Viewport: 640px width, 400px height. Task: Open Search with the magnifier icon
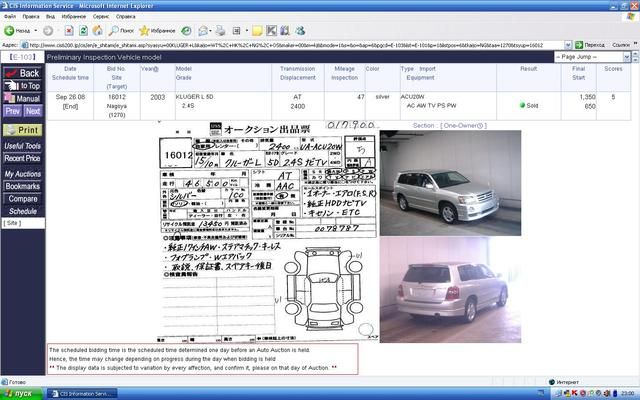(121, 31)
